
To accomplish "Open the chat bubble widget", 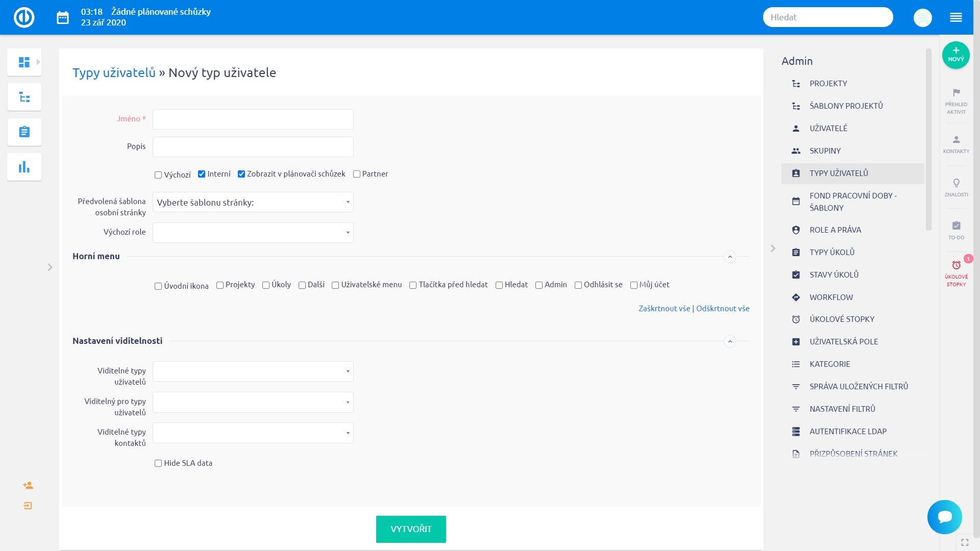I will (x=944, y=517).
